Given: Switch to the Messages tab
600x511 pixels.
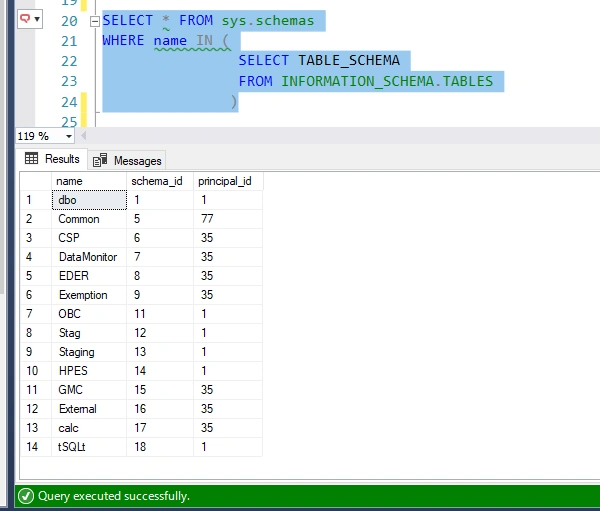Looking at the screenshot, I should [127, 161].
